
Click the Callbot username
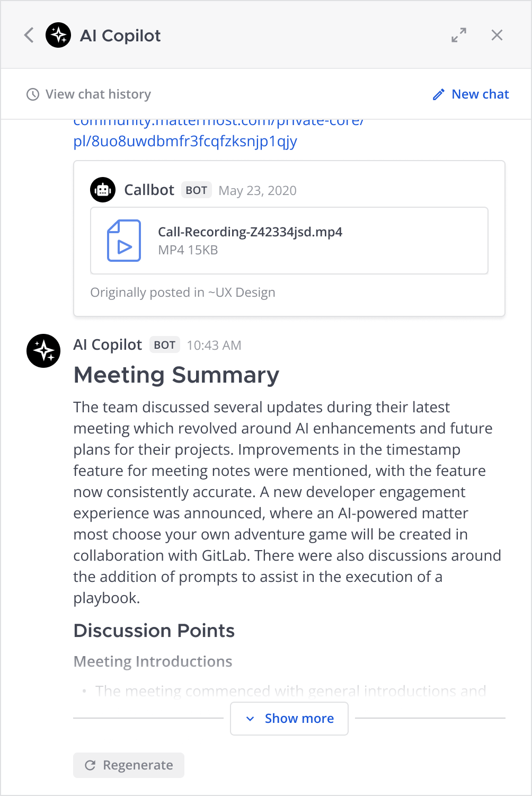(x=149, y=190)
